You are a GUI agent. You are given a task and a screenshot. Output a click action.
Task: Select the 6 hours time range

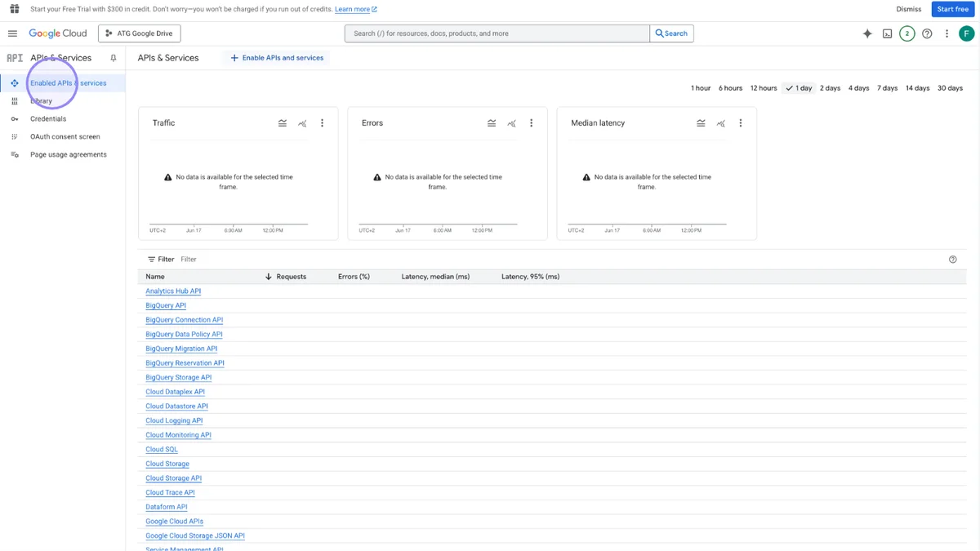[x=730, y=88]
